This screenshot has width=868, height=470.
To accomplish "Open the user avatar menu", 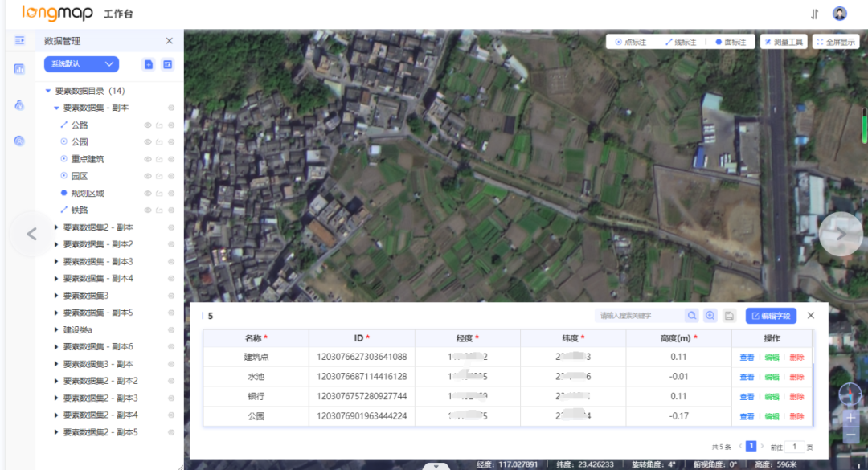I will pyautogui.click(x=840, y=14).
